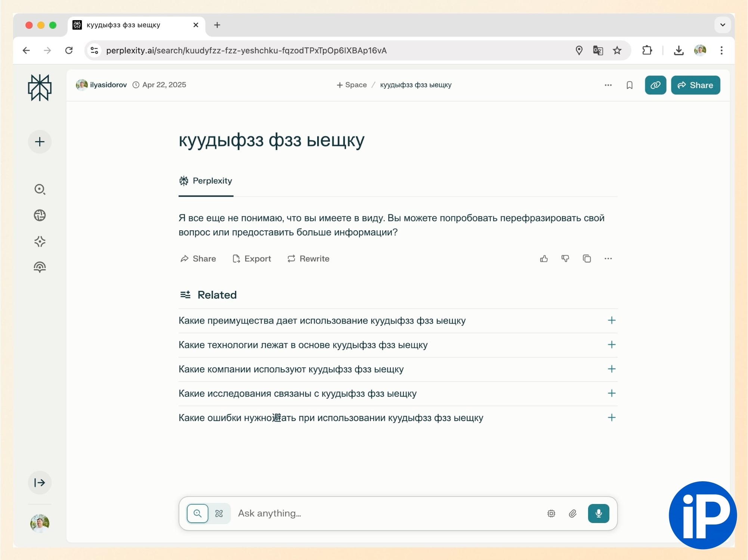Click the teal Share button at top right

695,85
